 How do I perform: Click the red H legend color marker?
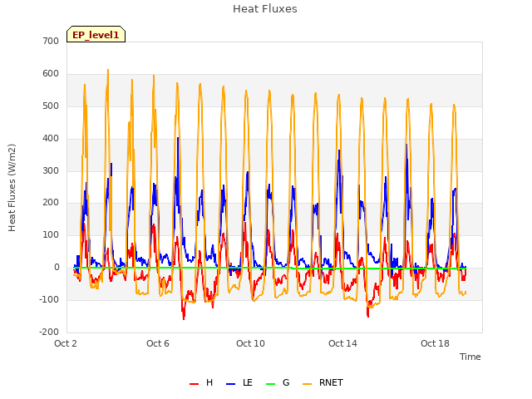(x=194, y=384)
